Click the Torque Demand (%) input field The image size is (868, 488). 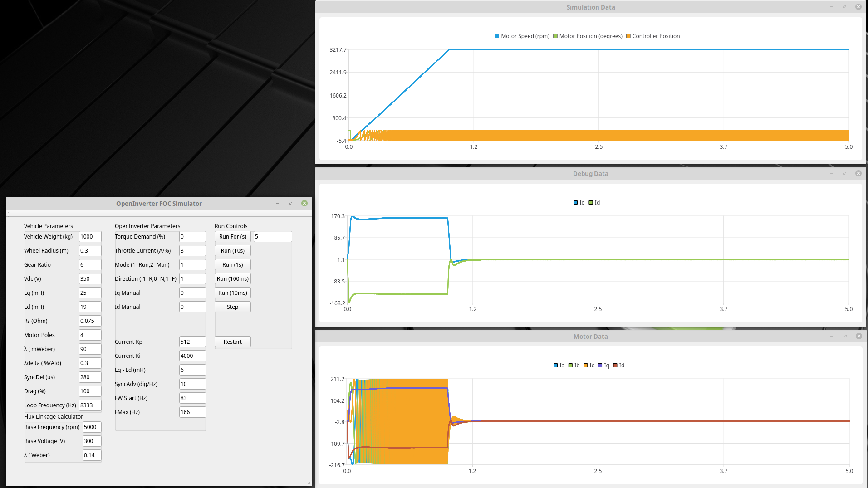pos(192,237)
